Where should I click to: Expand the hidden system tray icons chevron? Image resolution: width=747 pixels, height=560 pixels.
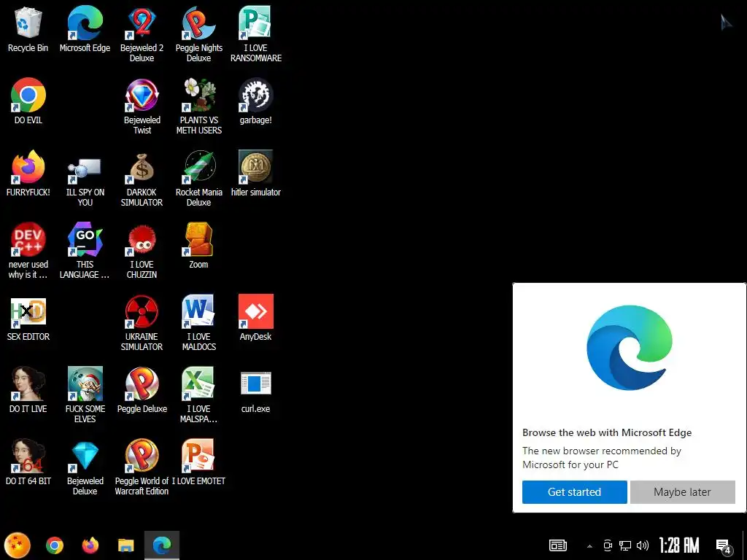coord(589,546)
